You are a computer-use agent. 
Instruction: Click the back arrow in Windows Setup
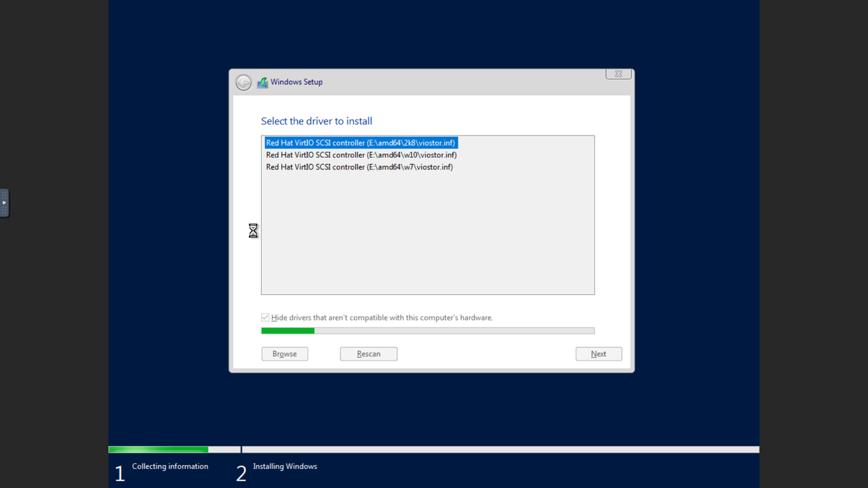coord(243,83)
